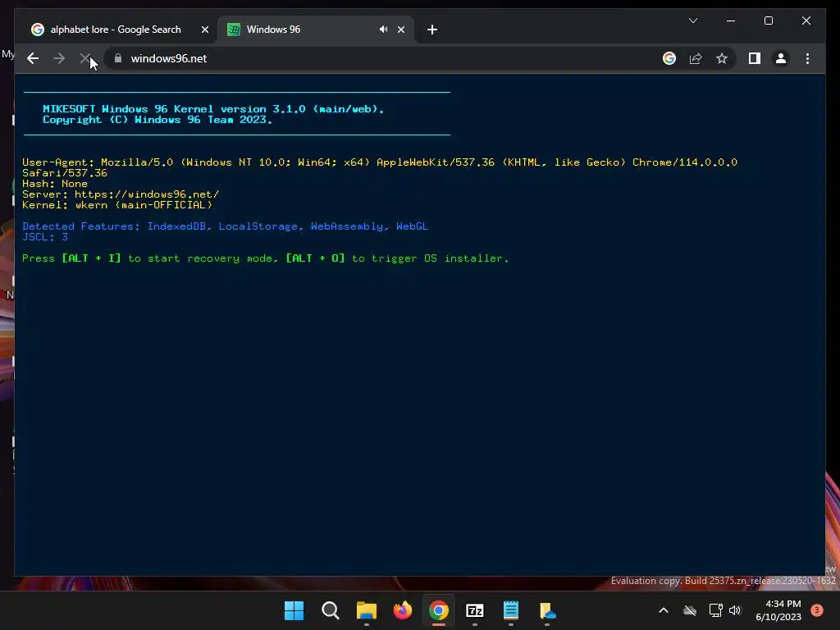
Task: Open notifications badge showing 3
Action: [x=817, y=609]
